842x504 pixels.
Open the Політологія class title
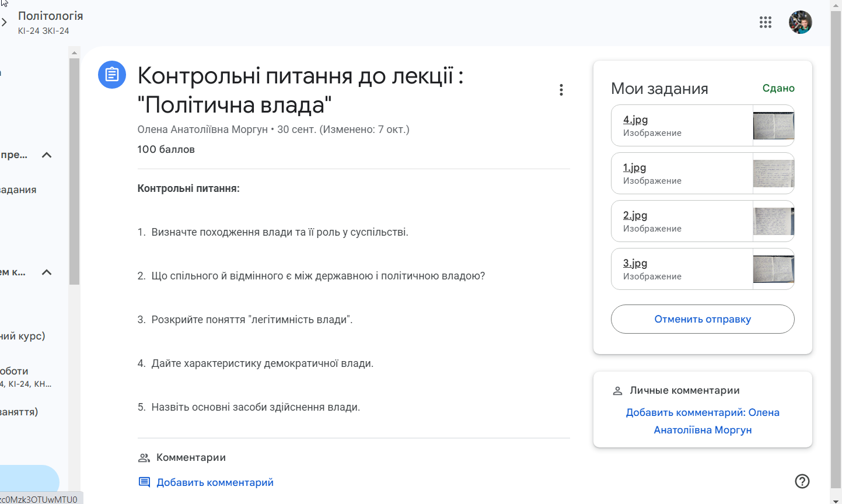(51, 16)
